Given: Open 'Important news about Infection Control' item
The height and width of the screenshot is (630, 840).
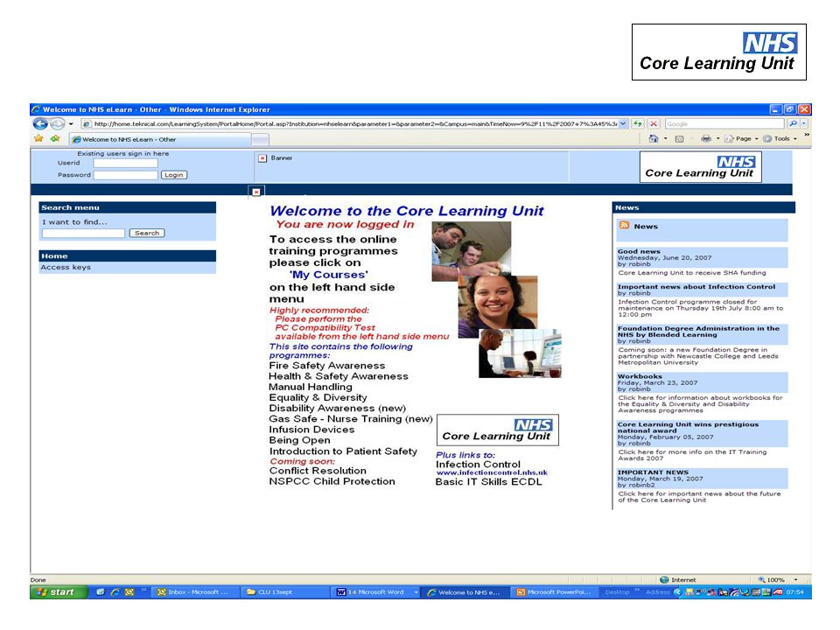Looking at the screenshot, I should (x=696, y=287).
